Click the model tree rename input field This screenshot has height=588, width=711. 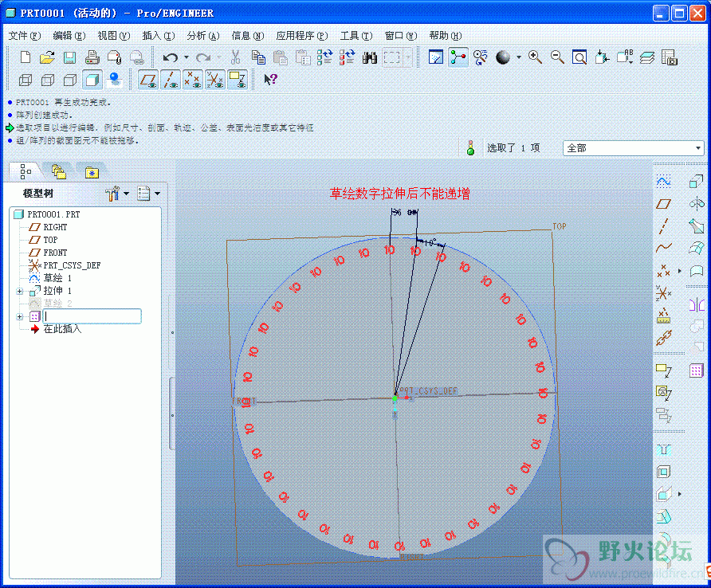point(92,316)
